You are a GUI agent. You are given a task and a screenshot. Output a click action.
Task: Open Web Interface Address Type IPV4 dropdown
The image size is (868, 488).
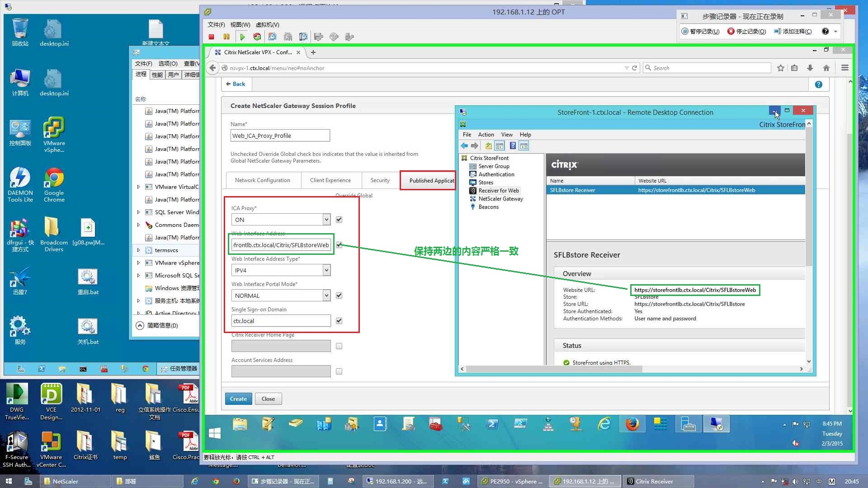(x=281, y=270)
